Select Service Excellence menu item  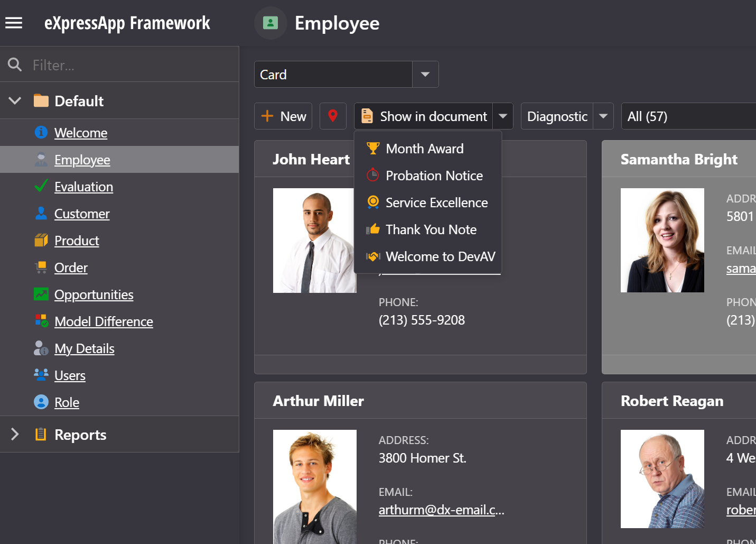[x=428, y=202]
